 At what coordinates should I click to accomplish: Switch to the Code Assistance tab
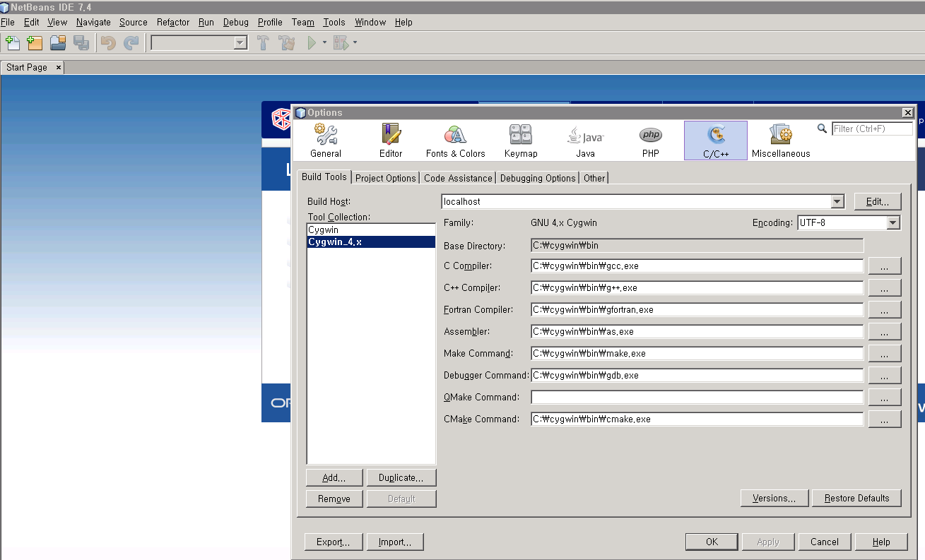pyautogui.click(x=458, y=178)
